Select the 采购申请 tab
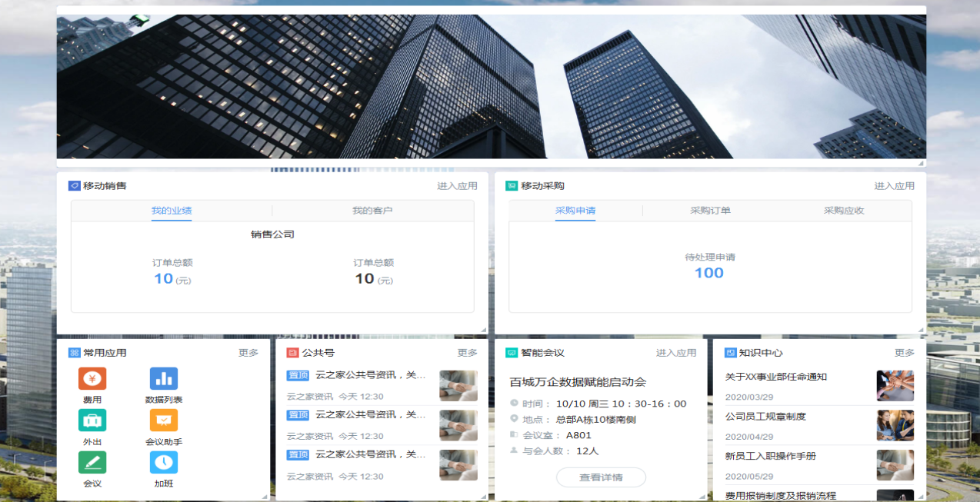Image resolution: width=980 pixels, height=502 pixels. coord(575,211)
